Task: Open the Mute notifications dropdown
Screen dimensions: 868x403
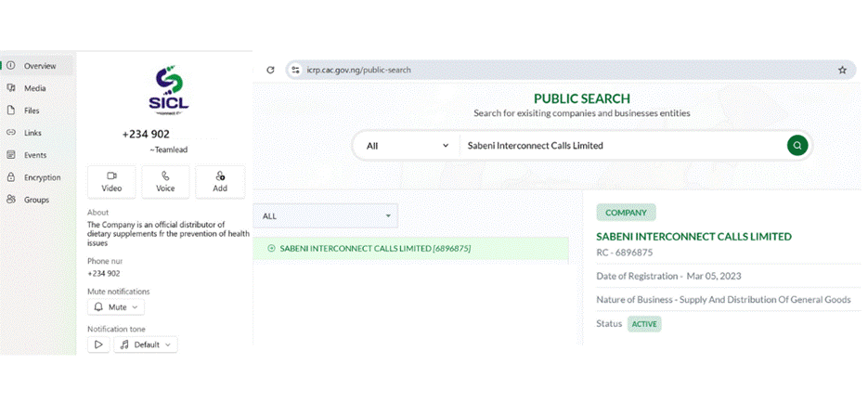Action: tap(116, 306)
